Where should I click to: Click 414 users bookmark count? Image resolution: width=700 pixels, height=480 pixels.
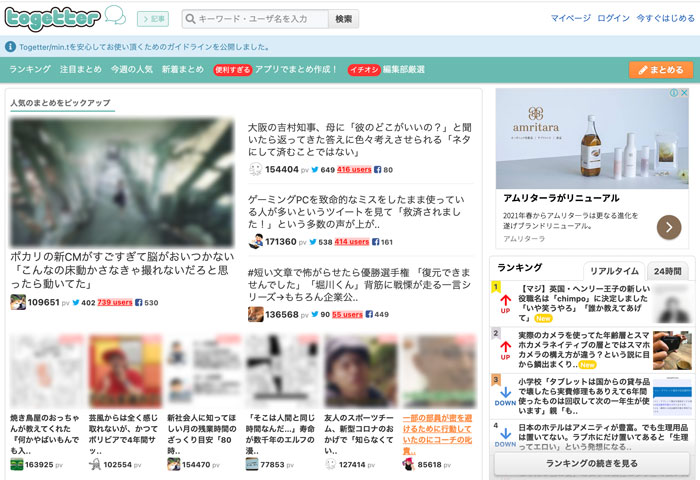(x=352, y=242)
